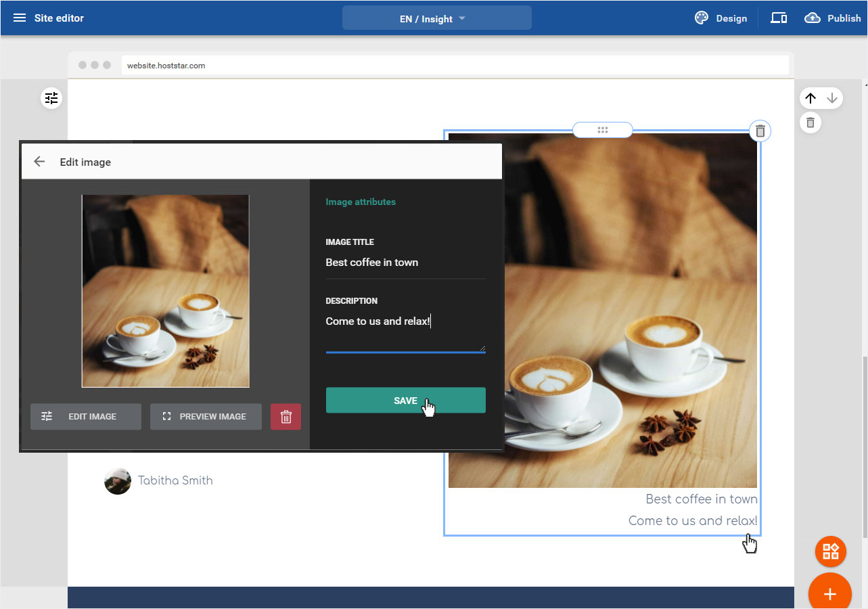This screenshot has height=609, width=868.
Task: Click Tabitha Smith's avatar picture
Action: [118, 481]
